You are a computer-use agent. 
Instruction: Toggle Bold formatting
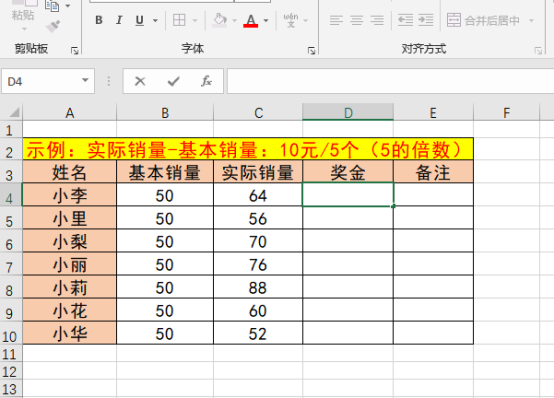pos(99,21)
